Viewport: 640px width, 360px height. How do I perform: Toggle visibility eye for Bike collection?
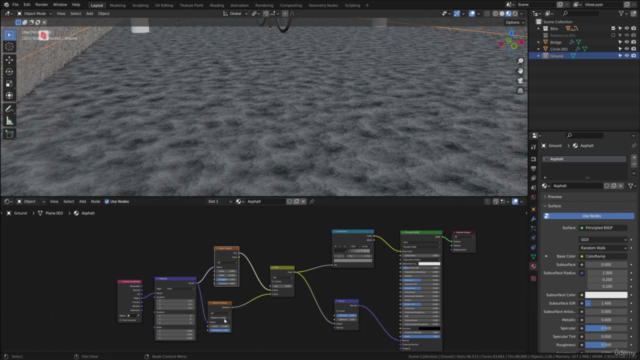(627, 29)
